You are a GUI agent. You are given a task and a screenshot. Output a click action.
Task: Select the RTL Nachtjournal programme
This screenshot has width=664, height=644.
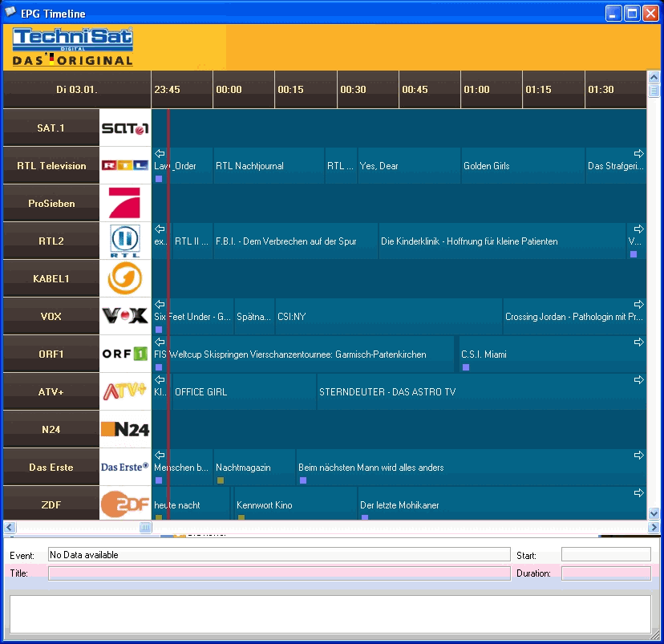(x=269, y=165)
